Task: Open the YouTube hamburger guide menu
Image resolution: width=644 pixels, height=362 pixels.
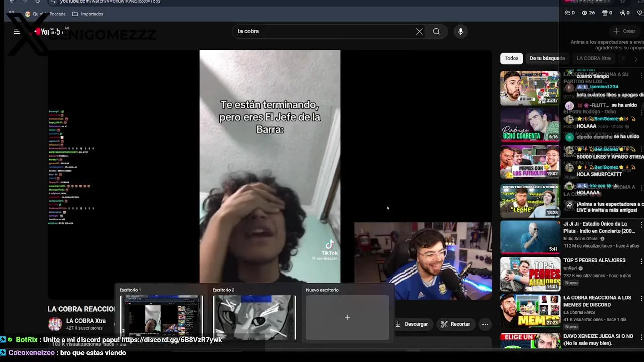Action: pos(17,31)
